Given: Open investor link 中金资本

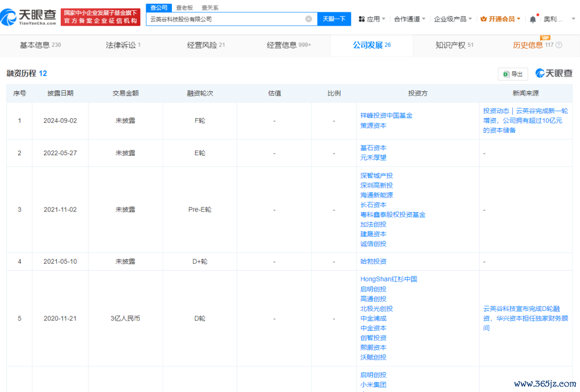Looking at the screenshot, I should click(x=373, y=328).
